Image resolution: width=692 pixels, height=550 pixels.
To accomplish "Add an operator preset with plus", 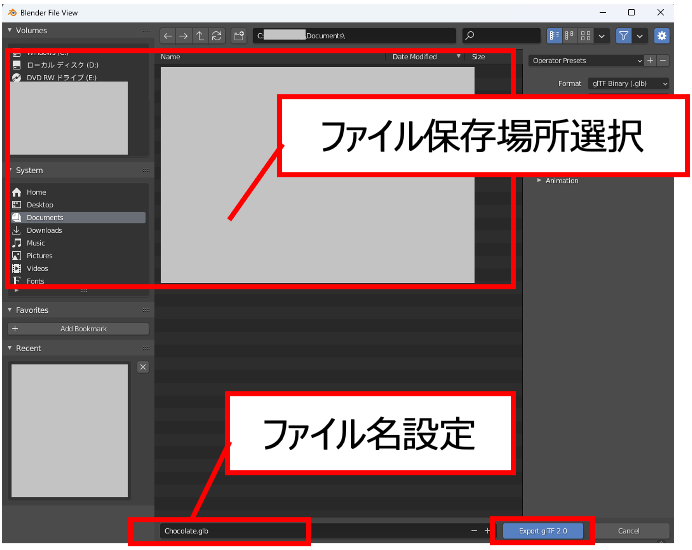I will [x=650, y=60].
